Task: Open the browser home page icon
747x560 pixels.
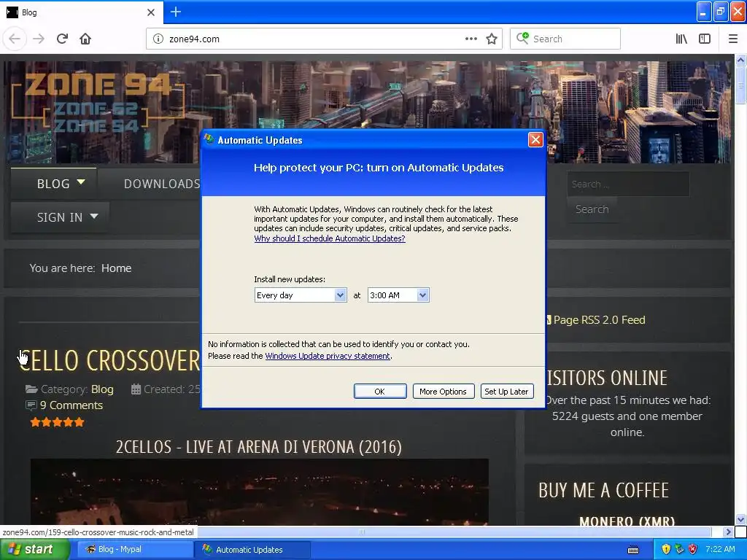Action: (x=85, y=39)
